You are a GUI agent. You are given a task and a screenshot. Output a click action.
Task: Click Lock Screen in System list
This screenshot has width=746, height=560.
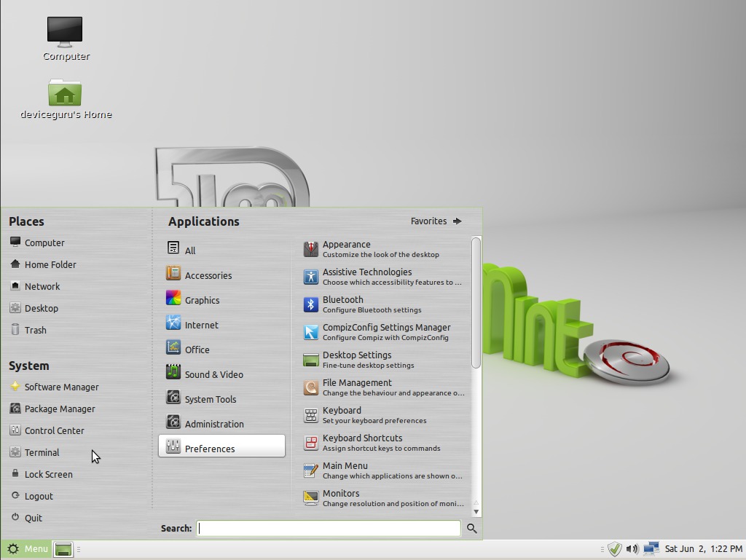click(42, 474)
